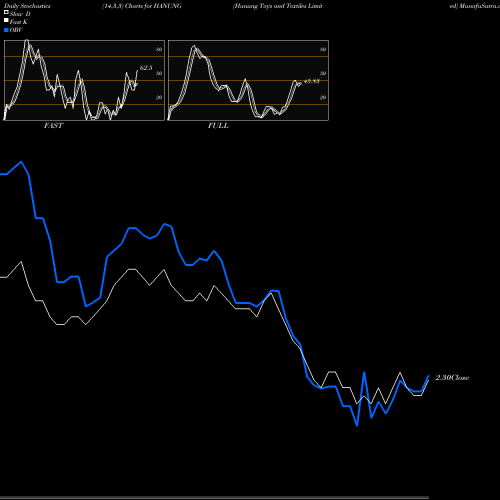Click the '(14,3,3) Charts for HANUNG' text
500x500 pixels.
point(142,6)
